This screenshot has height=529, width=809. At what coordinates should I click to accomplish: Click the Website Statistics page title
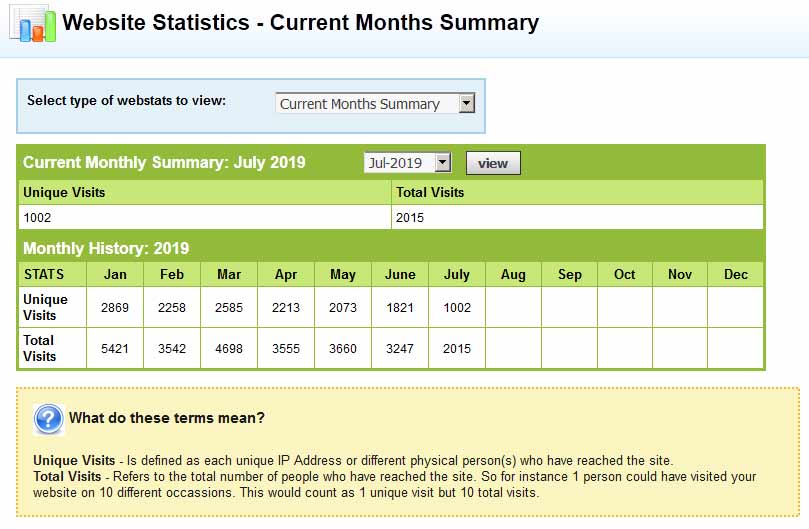301,23
